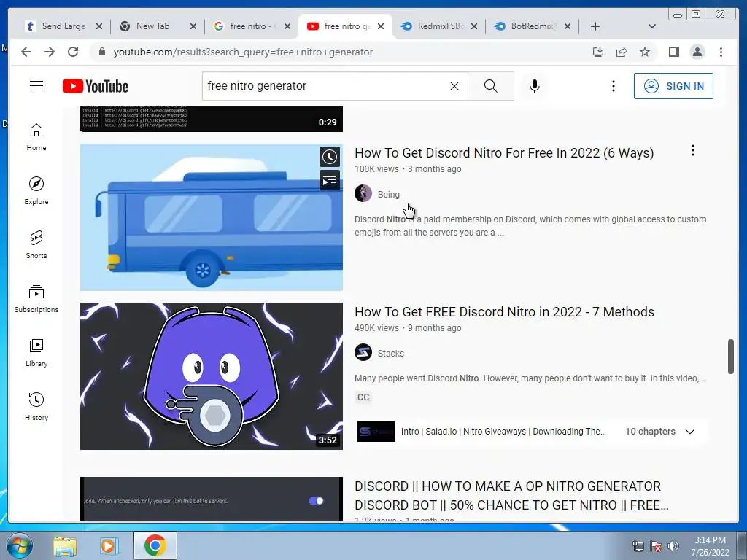Screen dimensions: 747x560
Task: Click the page vertical scrollbar thumb
Action: click(731, 356)
